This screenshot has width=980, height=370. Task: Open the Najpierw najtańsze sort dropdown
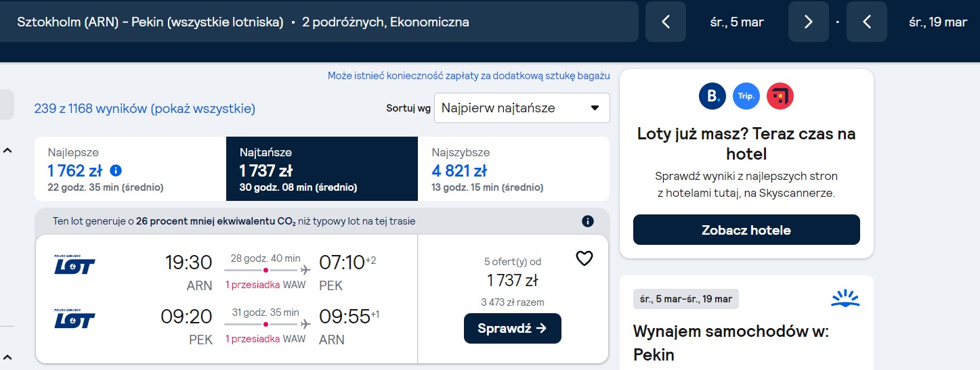pos(521,108)
